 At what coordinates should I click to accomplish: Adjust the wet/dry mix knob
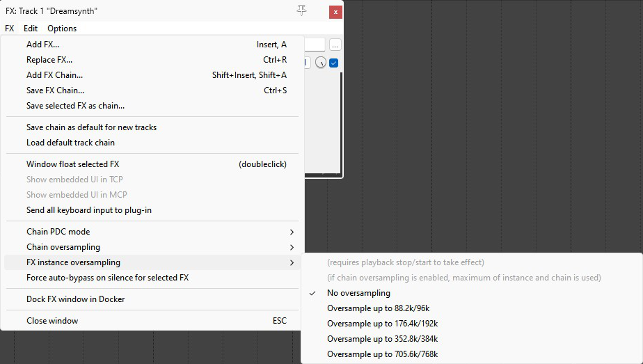pos(321,63)
